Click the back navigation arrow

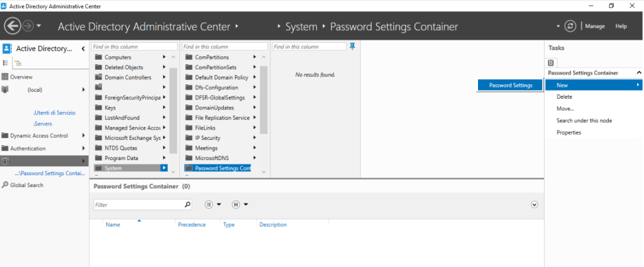pyautogui.click(x=13, y=26)
